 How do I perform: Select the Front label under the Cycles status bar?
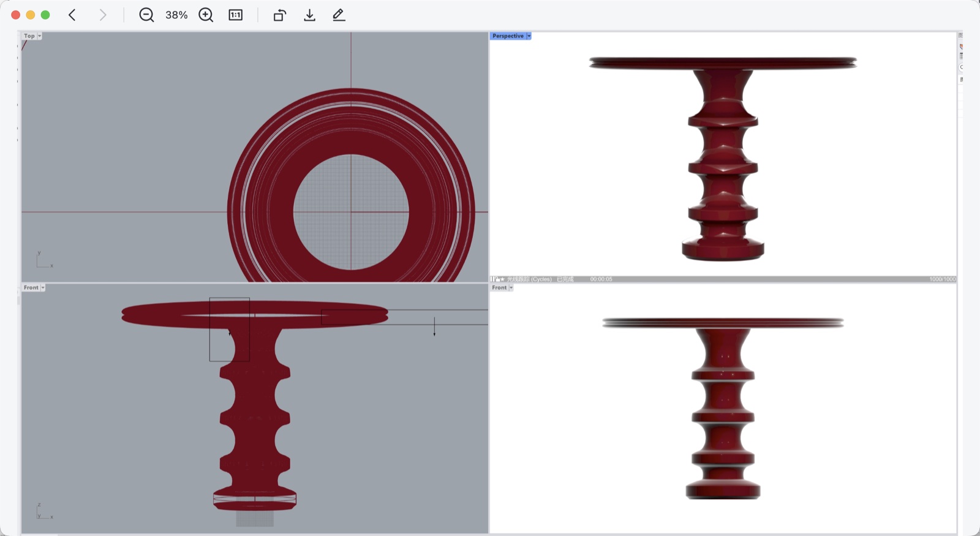(x=499, y=287)
